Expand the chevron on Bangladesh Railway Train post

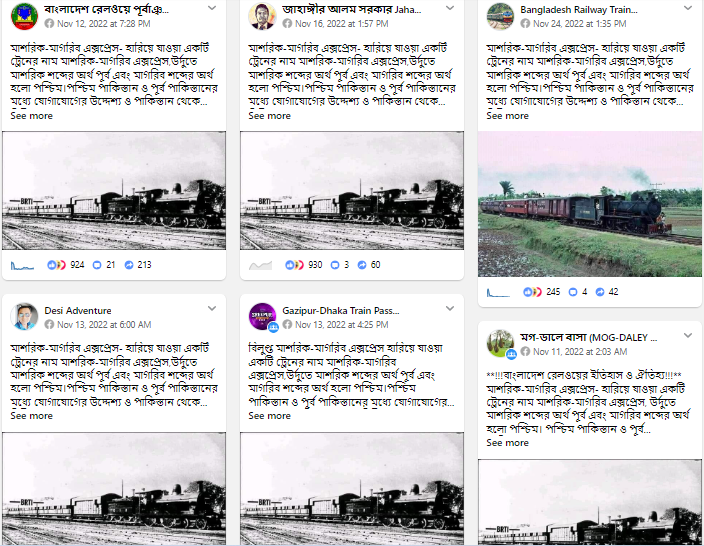click(x=688, y=8)
